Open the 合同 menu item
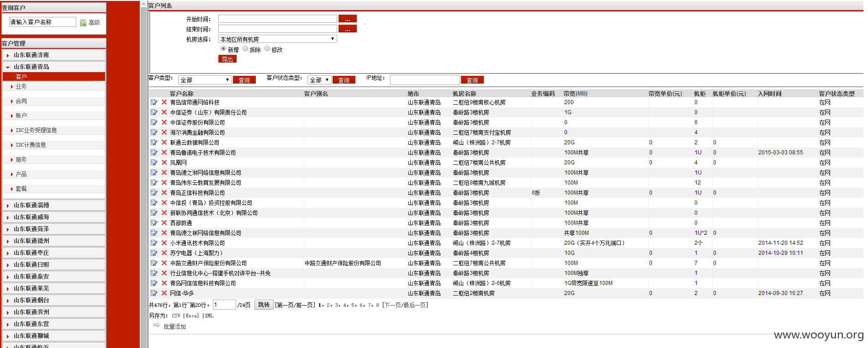The height and width of the screenshot is (348, 868). (21, 101)
